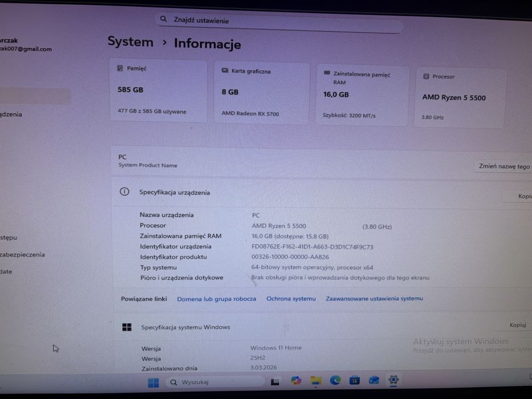Open Task View from the taskbar
This screenshot has height=399, width=532.
275,382
